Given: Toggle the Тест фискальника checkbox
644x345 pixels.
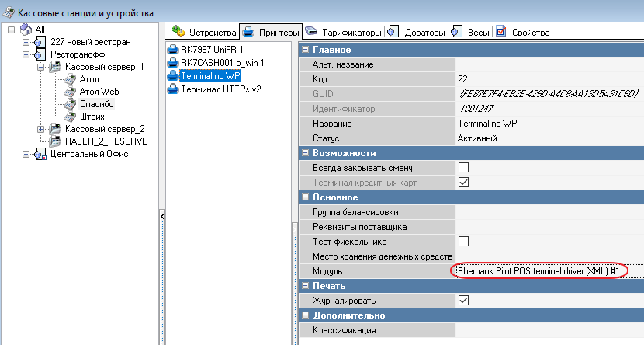Looking at the screenshot, I should (464, 242).
